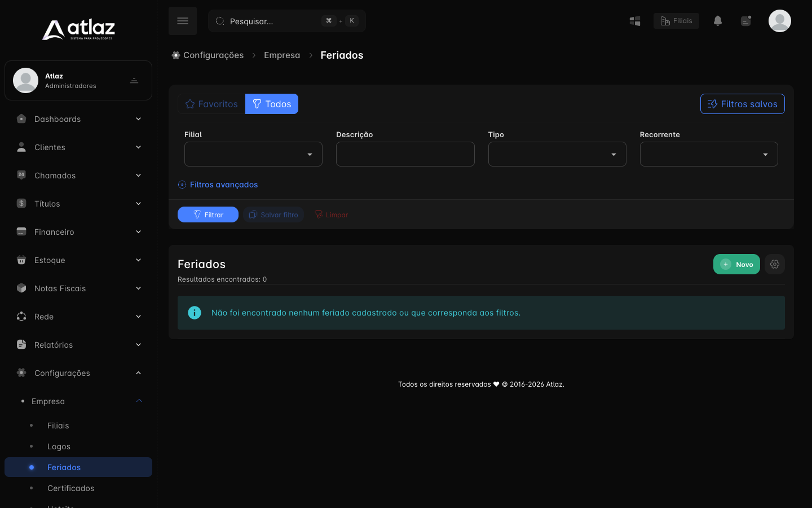The image size is (812, 508).
Task: Open Filtros salvos
Action: (x=743, y=104)
